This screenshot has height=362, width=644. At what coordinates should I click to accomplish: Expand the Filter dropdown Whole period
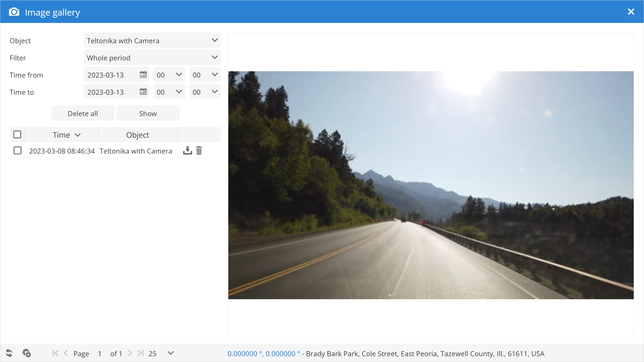(x=152, y=58)
